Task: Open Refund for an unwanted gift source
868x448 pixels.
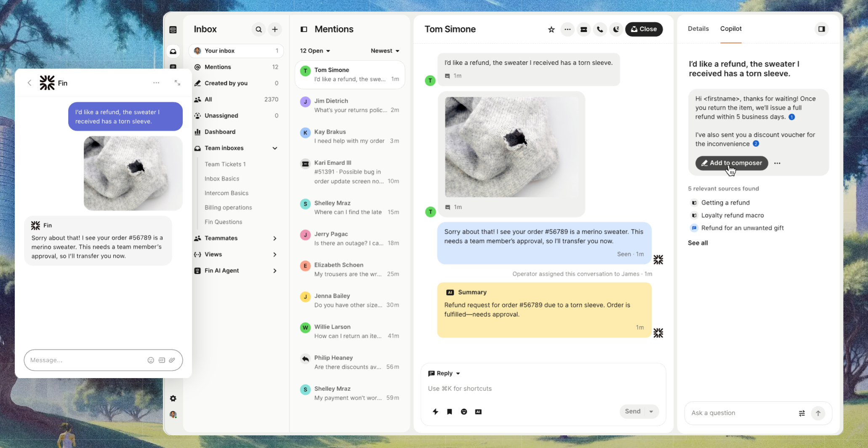Action: click(x=742, y=228)
